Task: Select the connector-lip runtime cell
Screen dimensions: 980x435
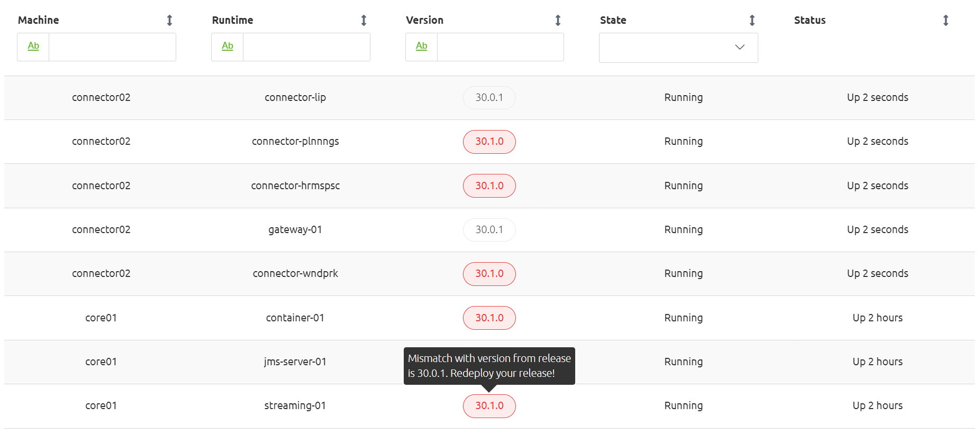Action: pos(295,97)
